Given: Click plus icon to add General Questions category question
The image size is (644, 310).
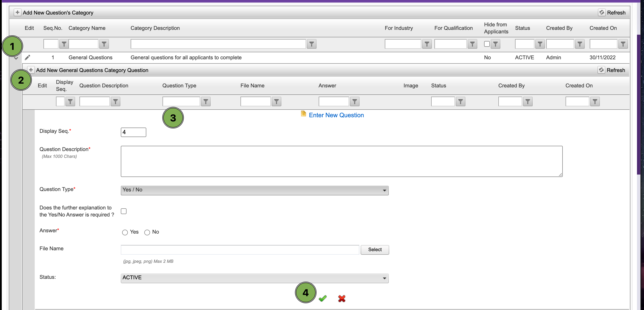Looking at the screenshot, I should click(x=31, y=70).
